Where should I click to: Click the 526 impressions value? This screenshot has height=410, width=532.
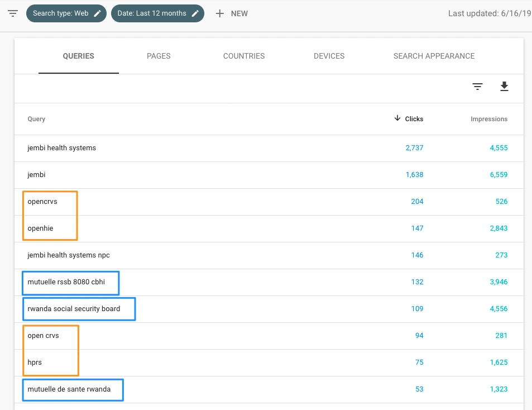tap(501, 202)
